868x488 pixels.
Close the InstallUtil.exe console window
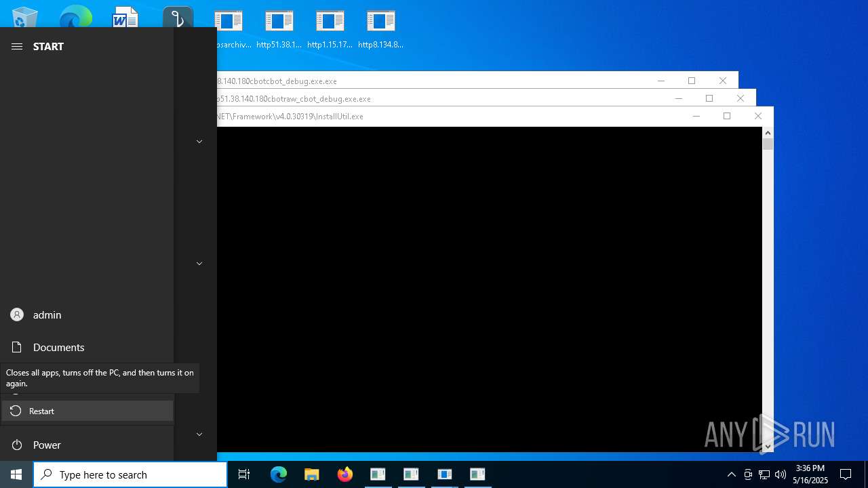point(758,116)
